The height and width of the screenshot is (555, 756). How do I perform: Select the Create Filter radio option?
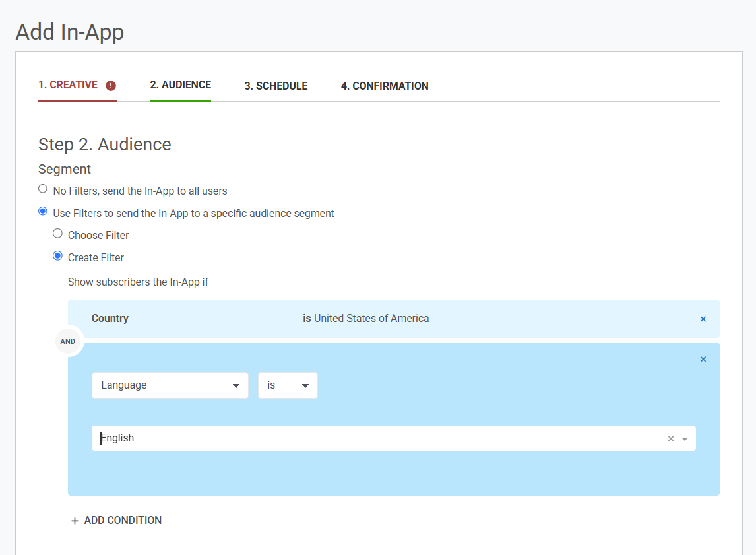pos(58,256)
